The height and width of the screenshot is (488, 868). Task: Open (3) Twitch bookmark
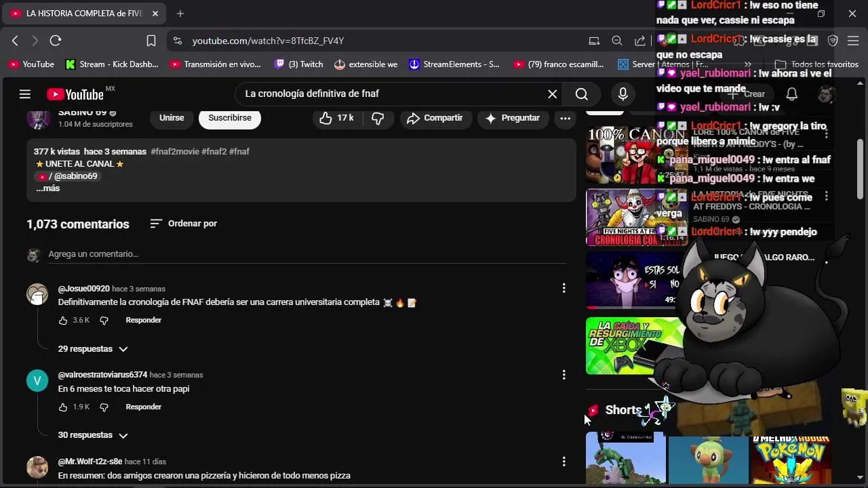(299, 64)
